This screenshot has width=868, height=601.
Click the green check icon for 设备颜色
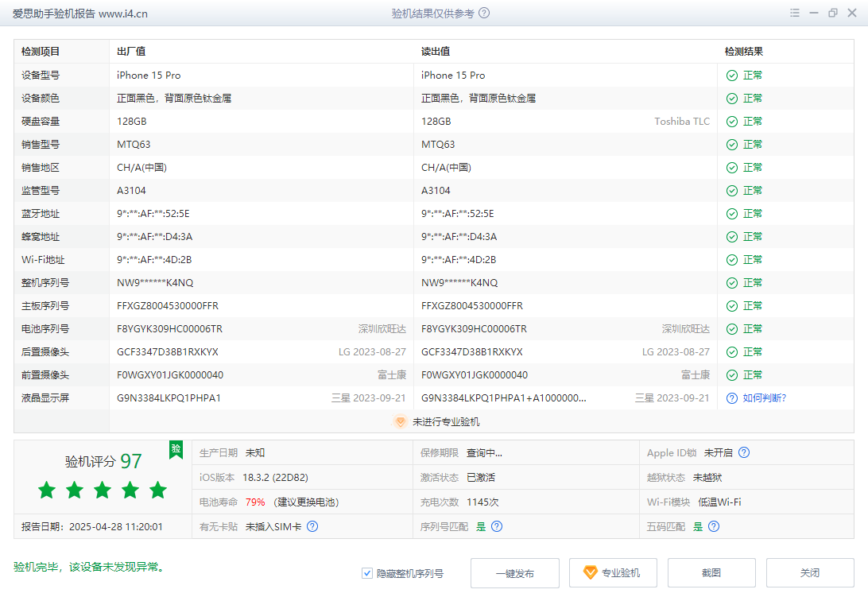tap(732, 99)
